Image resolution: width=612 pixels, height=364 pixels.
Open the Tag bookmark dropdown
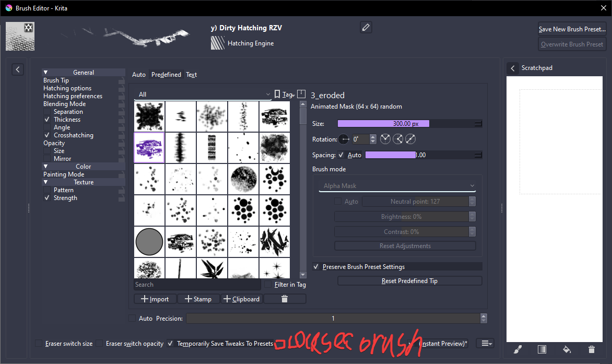tap(284, 95)
